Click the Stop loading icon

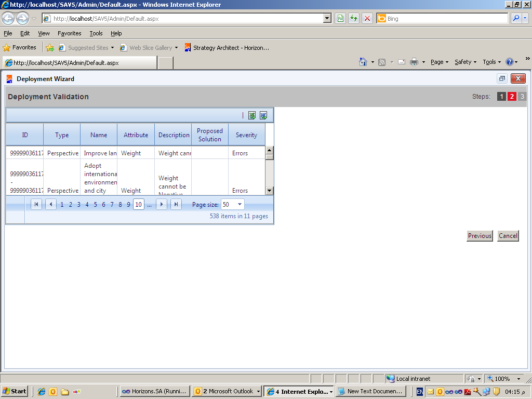tap(367, 18)
